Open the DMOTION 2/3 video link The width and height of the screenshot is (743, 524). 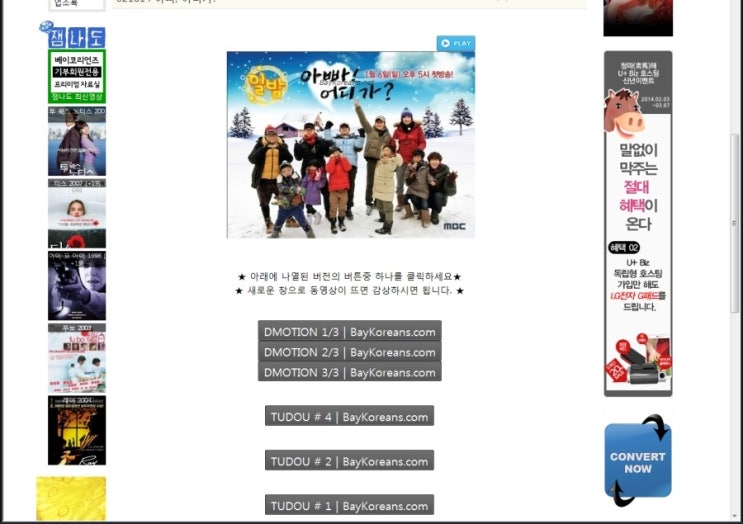(x=350, y=352)
